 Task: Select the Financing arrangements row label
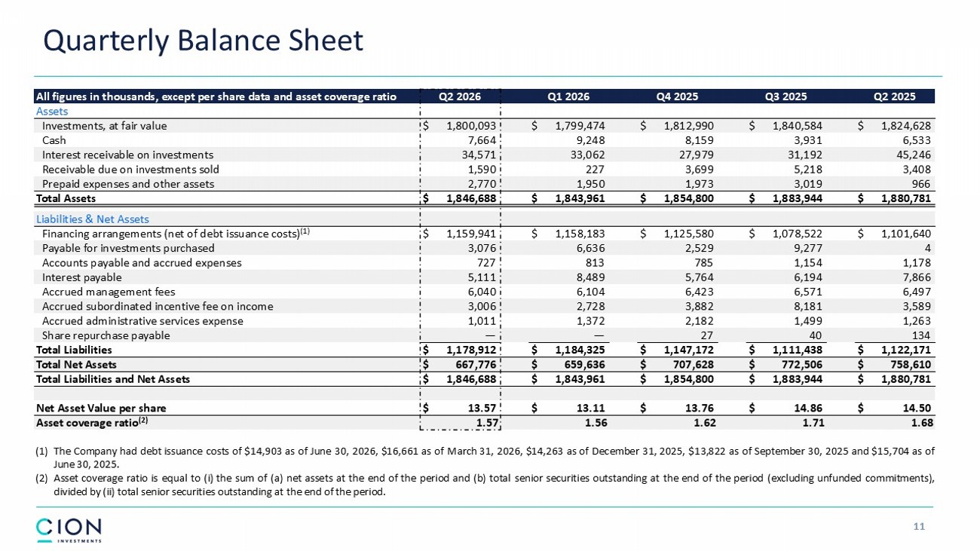[x=176, y=233]
